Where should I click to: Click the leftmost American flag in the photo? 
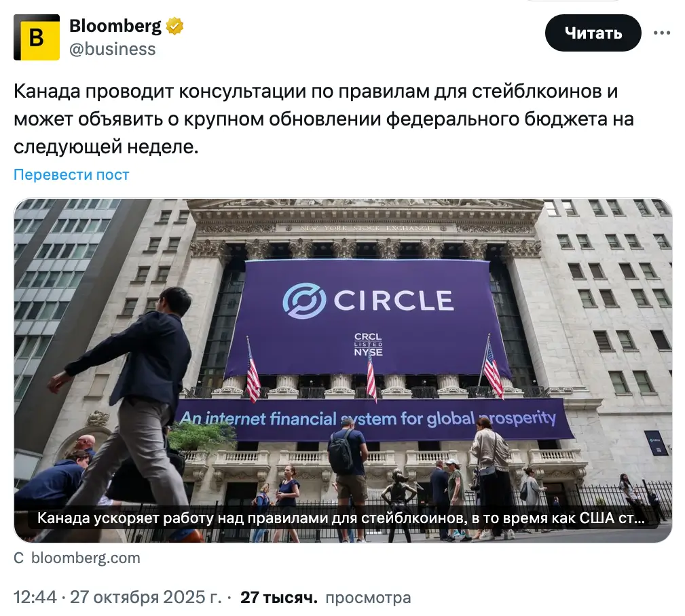click(x=253, y=375)
